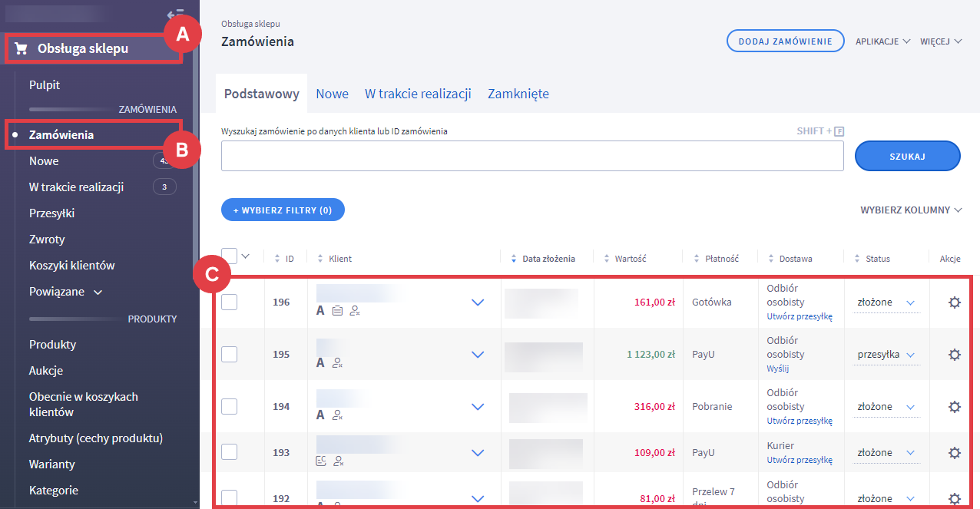The height and width of the screenshot is (509, 980).
Task: Click the Dodaj zamówienie button
Action: [x=785, y=41]
